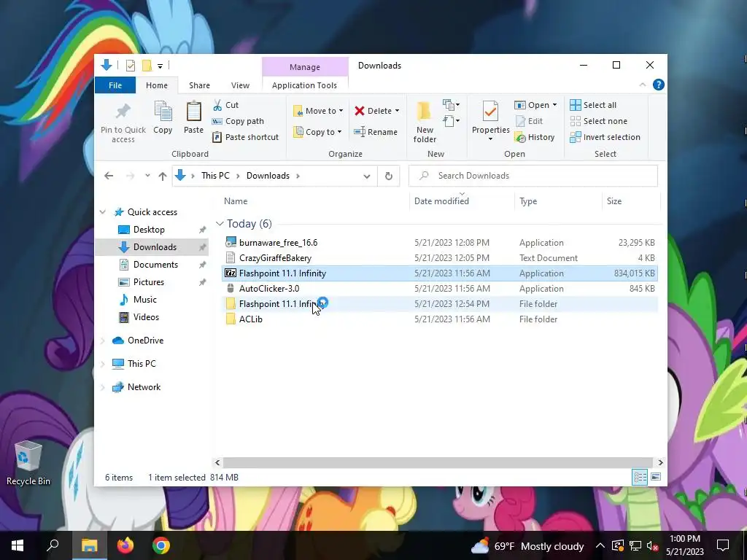
Task: Cut the selected file
Action: pyautogui.click(x=226, y=105)
